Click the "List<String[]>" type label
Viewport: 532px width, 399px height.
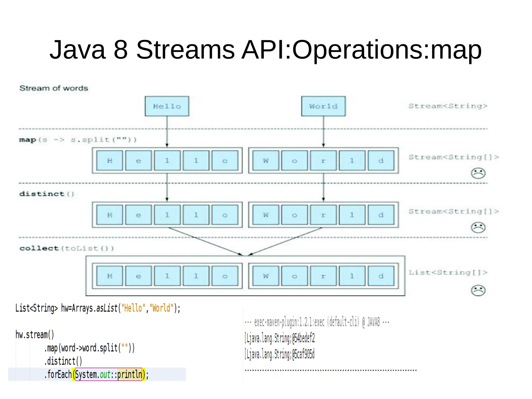point(448,272)
